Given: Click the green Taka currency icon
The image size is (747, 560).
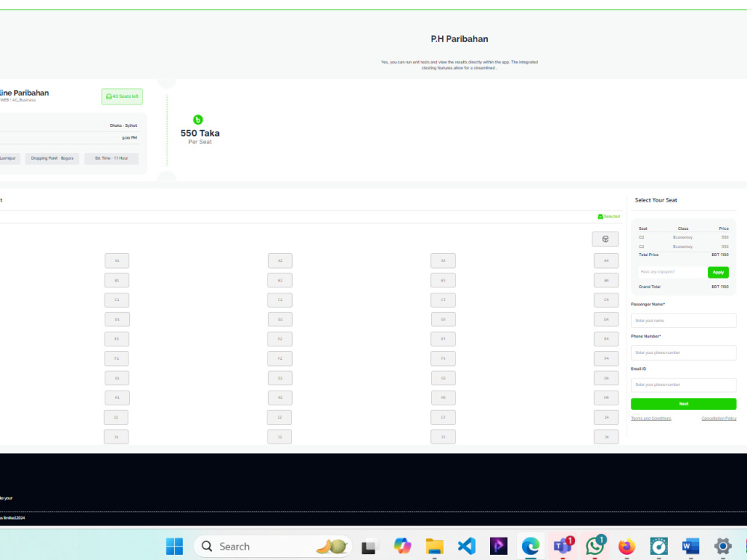Looking at the screenshot, I should click(x=198, y=119).
